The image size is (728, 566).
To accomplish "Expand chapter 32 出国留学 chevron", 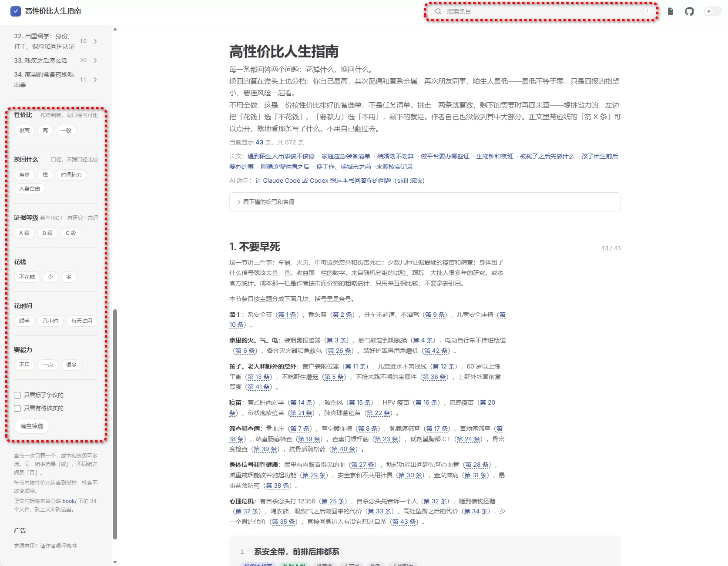I will point(95,41).
